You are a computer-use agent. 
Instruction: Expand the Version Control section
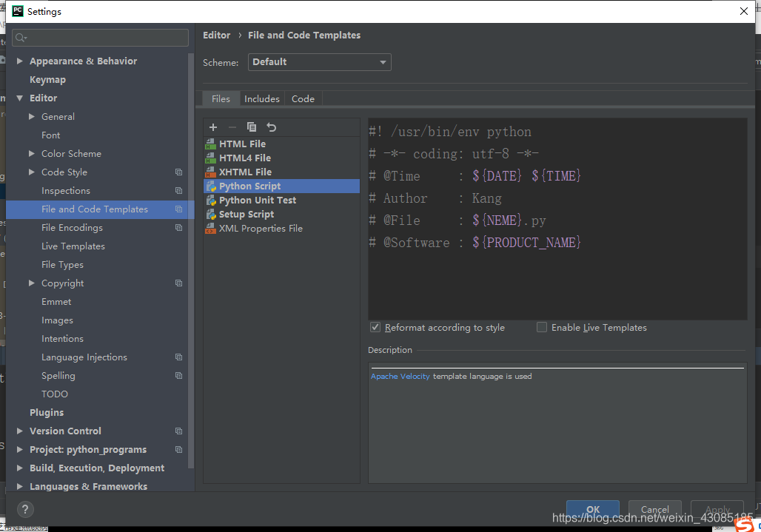click(20, 431)
